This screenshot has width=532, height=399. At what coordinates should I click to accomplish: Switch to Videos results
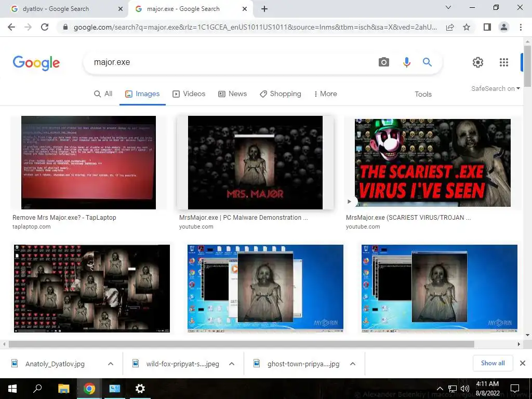(x=189, y=94)
